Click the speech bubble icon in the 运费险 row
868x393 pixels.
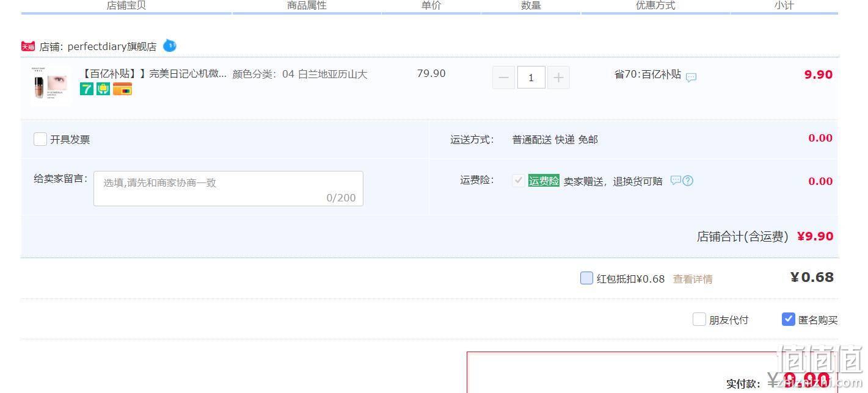pos(676,180)
